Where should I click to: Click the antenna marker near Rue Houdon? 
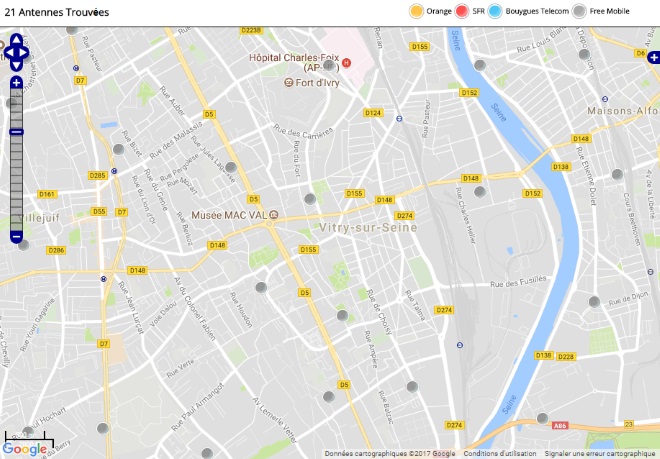pyautogui.click(x=261, y=288)
